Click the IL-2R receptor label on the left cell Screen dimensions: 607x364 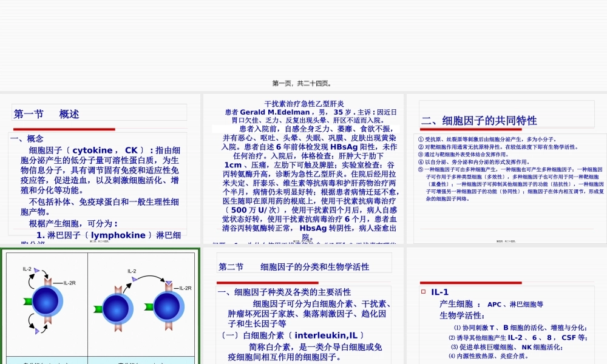[x=69, y=283]
